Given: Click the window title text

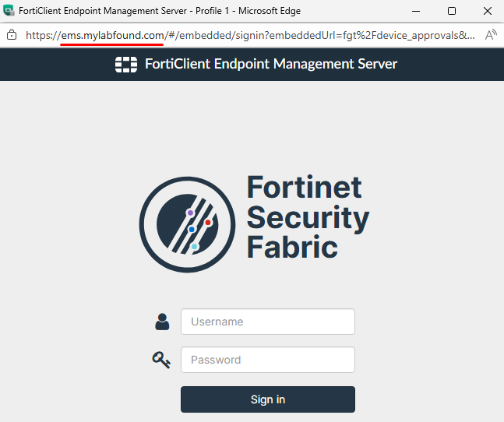Looking at the screenshot, I should (x=160, y=11).
